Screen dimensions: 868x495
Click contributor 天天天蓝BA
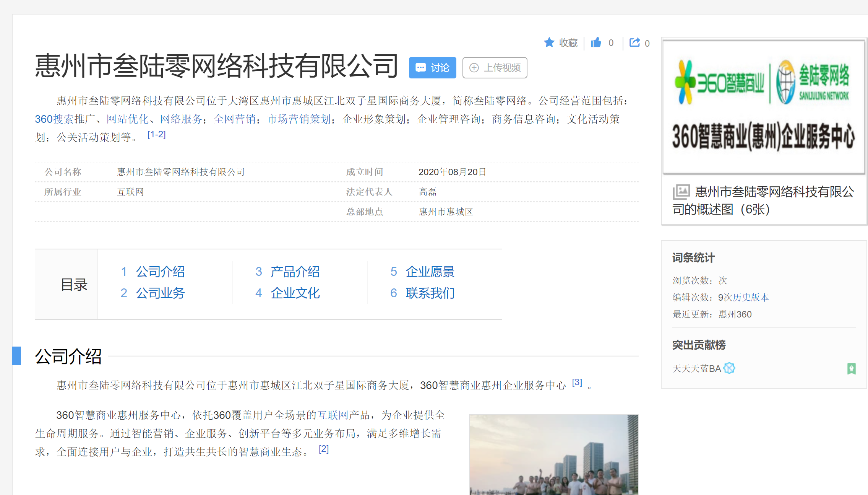coord(696,368)
